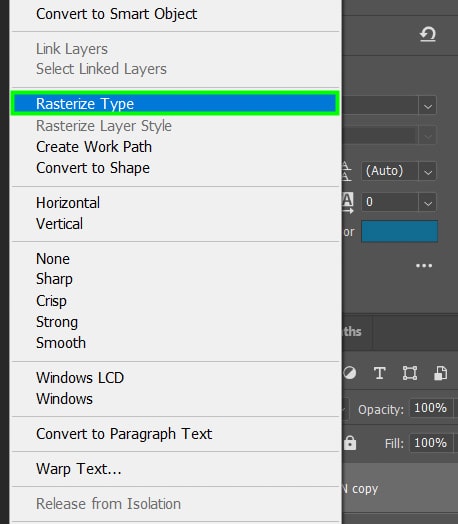Click the tracking icon beside the 0 field
The width and height of the screenshot is (458, 524).
[x=348, y=203]
